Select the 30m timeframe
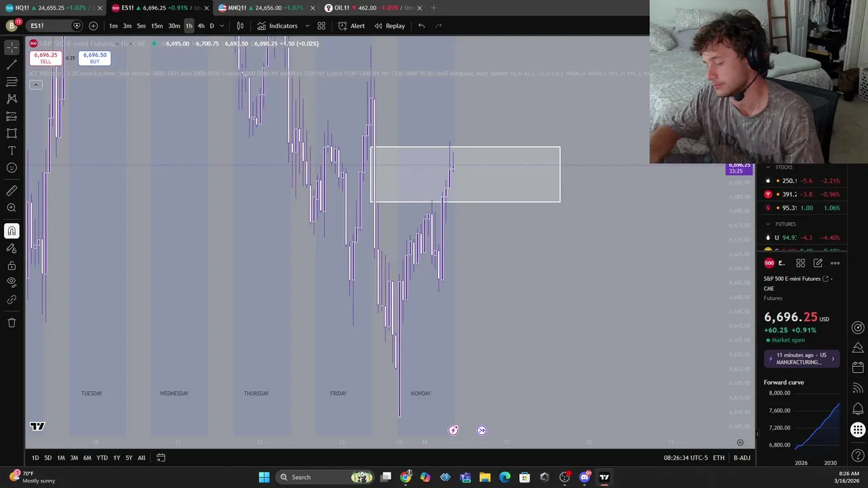The height and width of the screenshot is (488, 868). point(174,26)
